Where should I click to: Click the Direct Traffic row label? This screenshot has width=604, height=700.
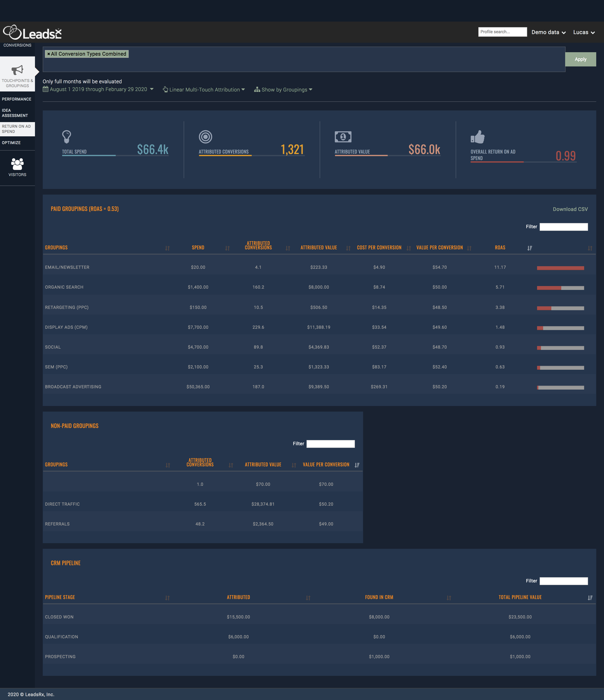point(62,504)
